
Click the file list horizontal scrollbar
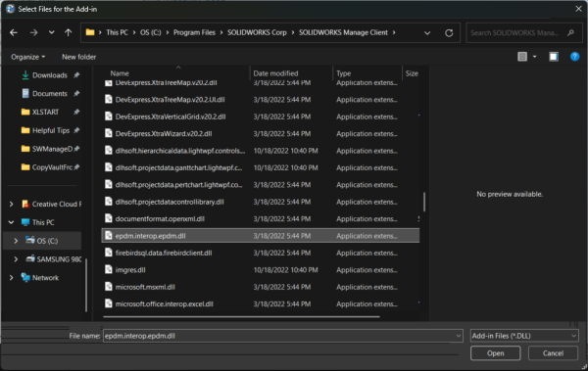click(241, 316)
